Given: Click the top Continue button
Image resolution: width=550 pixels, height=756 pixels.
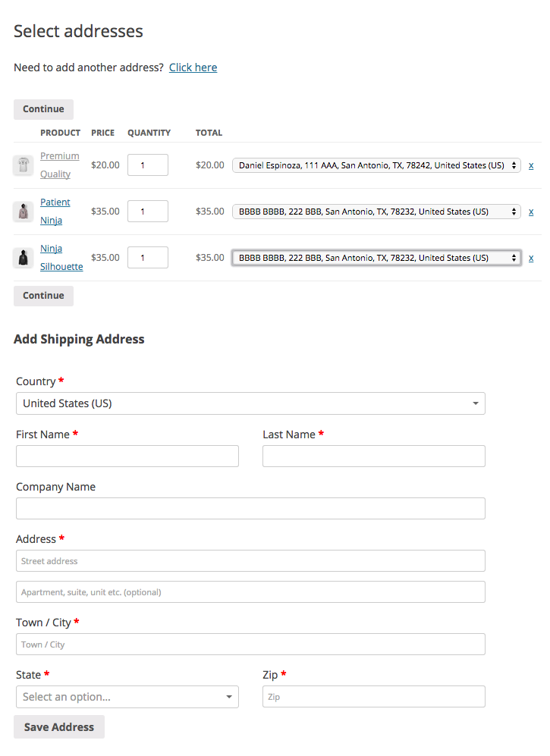Looking at the screenshot, I should click(x=43, y=109).
